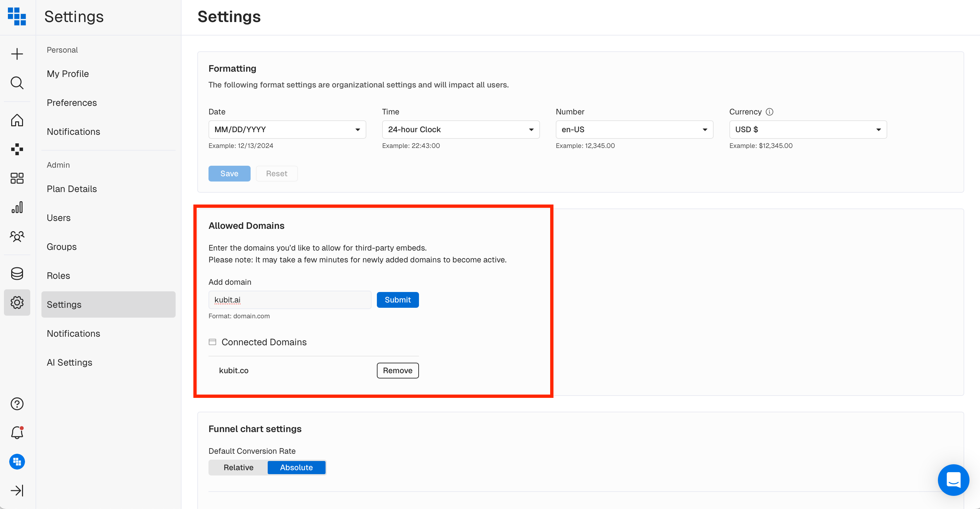Click the notification bell icon
This screenshot has height=509, width=980.
tap(17, 432)
